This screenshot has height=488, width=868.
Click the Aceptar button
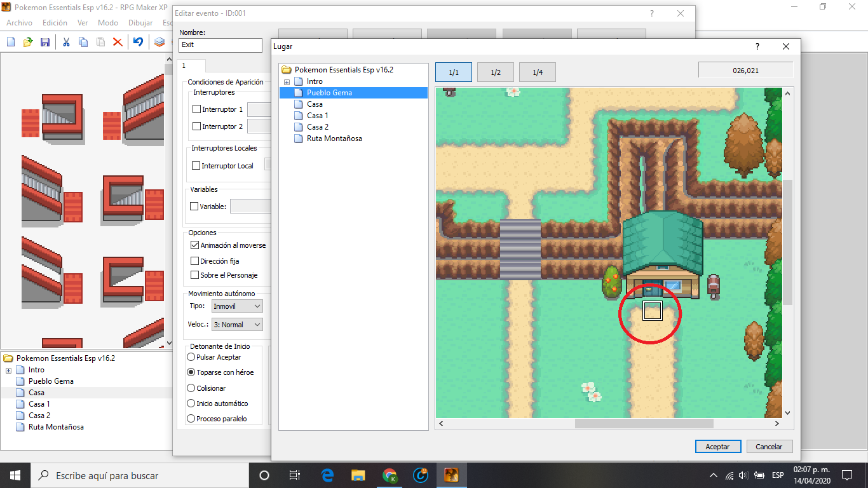pos(717,447)
